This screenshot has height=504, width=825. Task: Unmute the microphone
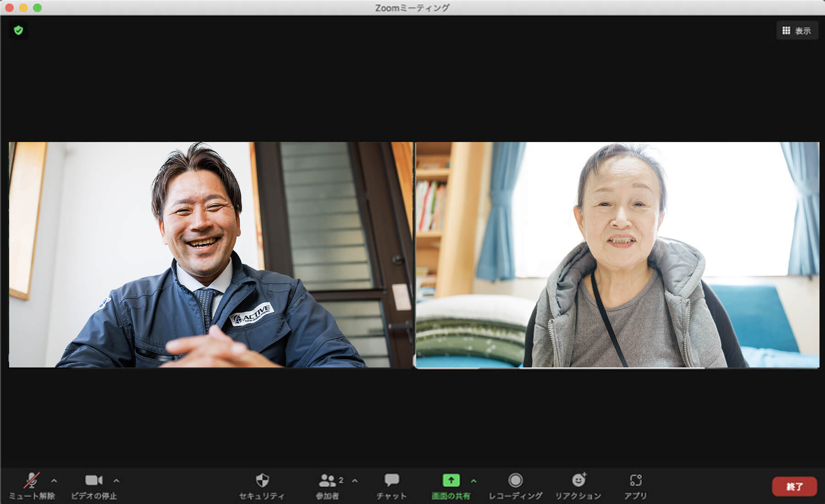point(31,481)
